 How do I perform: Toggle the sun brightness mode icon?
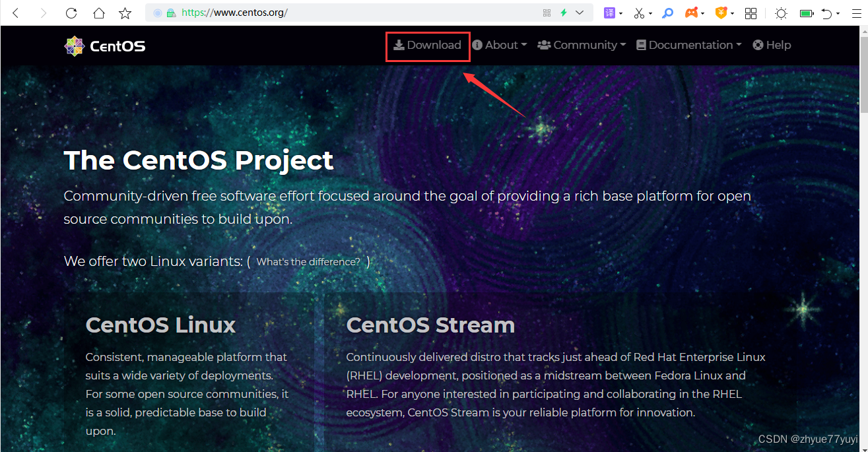coord(781,13)
